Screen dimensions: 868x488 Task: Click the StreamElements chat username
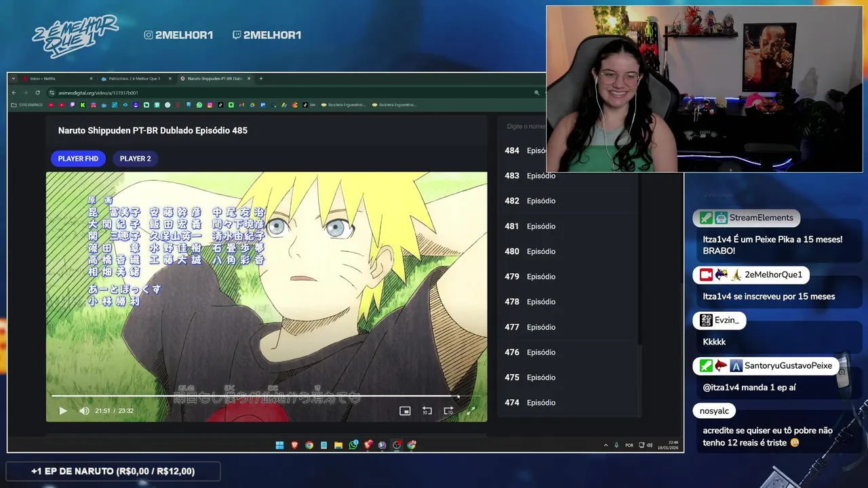click(x=761, y=218)
